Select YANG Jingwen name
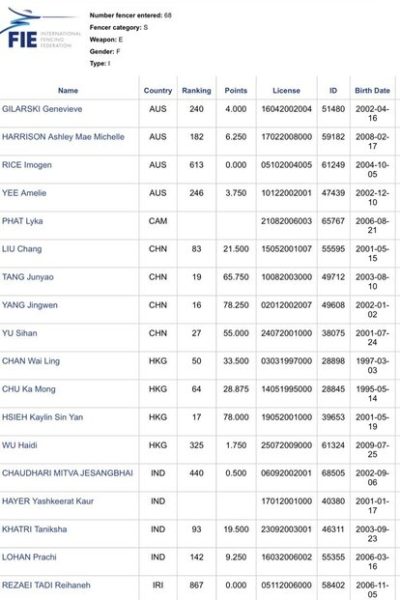This screenshot has height=600, width=400. coord(30,305)
